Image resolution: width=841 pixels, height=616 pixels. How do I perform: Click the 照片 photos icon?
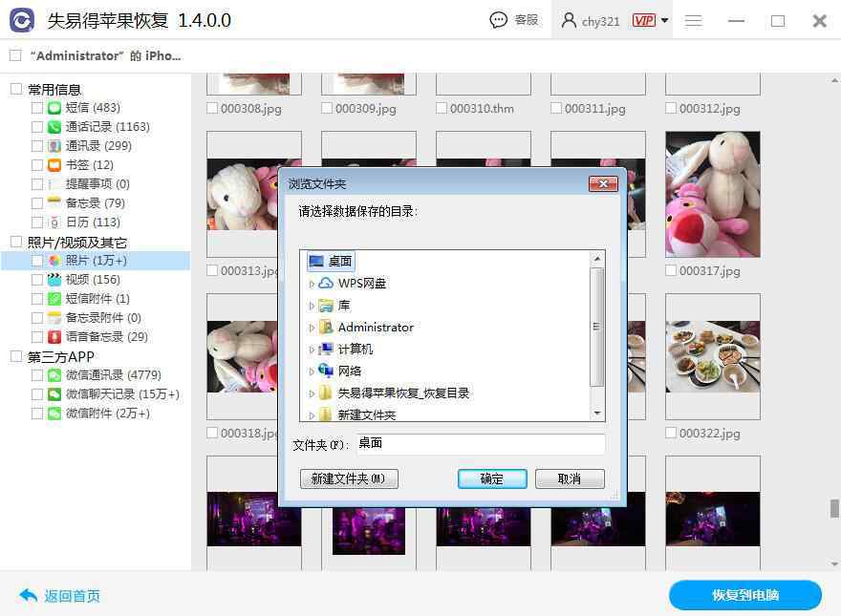(x=54, y=261)
